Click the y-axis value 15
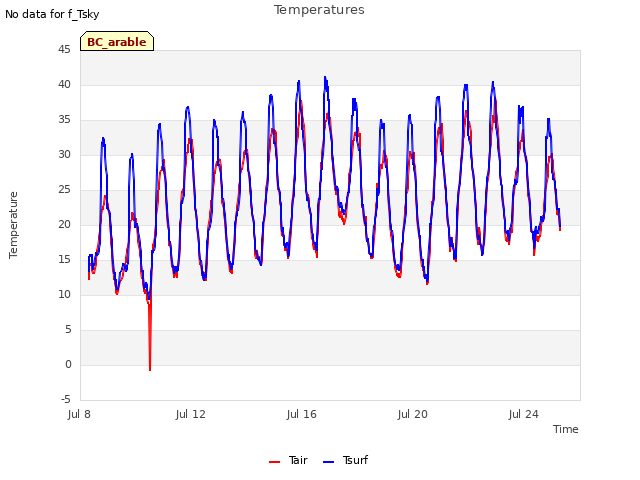The height and width of the screenshot is (480, 640). [64, 260]
